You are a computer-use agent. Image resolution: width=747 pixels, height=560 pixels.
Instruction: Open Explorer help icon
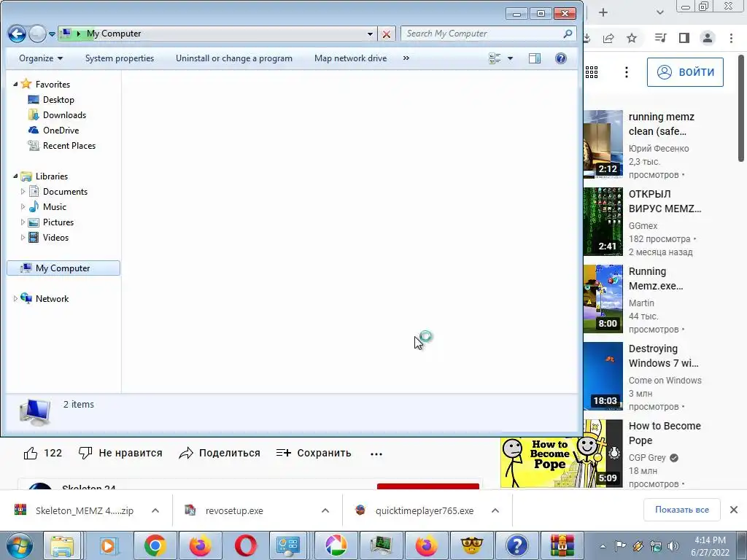tap(561, 58)
